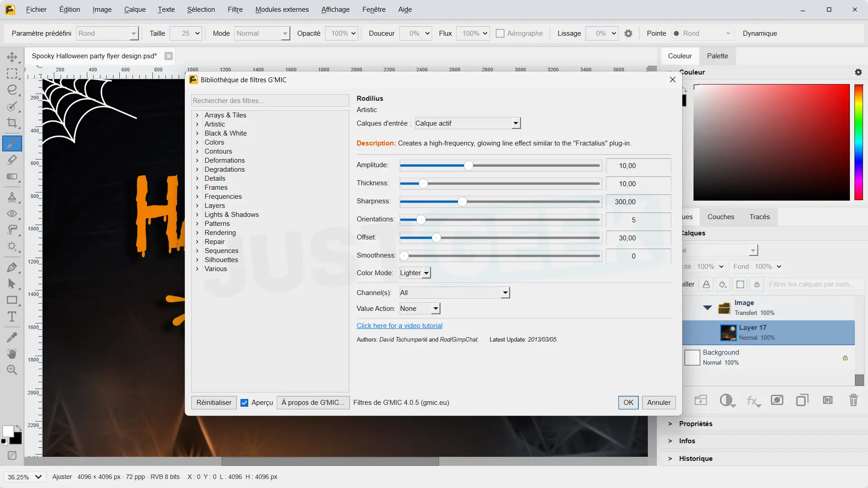Select the Move tool in toolbox
Screen dimensions: 868x488
tap(12, 57)
